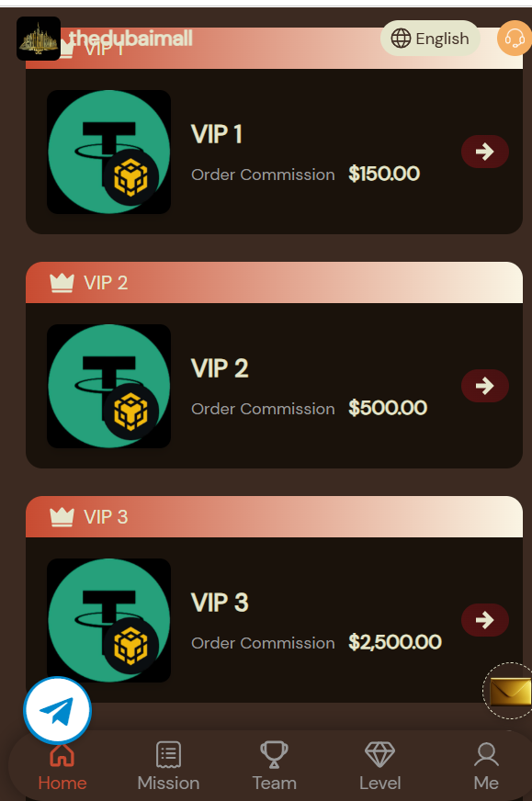The height and width of the screenshot is (801, 532).
Task: Go to the Home tab
Action: pos(62,767)
